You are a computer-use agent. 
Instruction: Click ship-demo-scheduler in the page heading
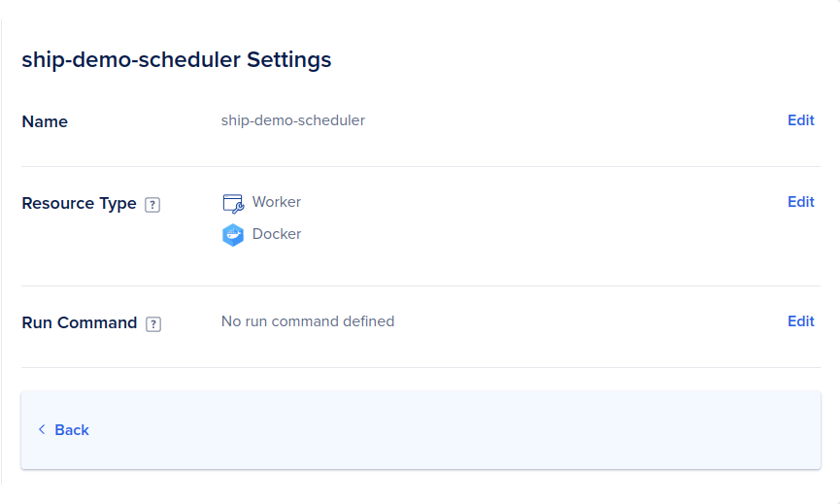(131, 59)
